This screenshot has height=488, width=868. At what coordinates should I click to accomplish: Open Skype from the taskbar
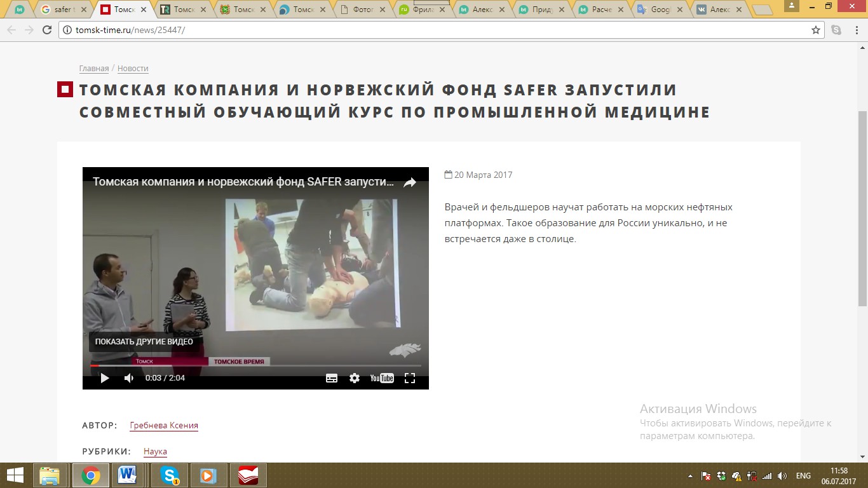(170, 475)
